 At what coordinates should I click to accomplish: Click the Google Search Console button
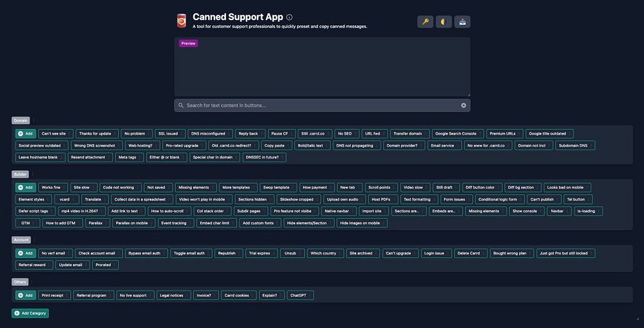457,133
